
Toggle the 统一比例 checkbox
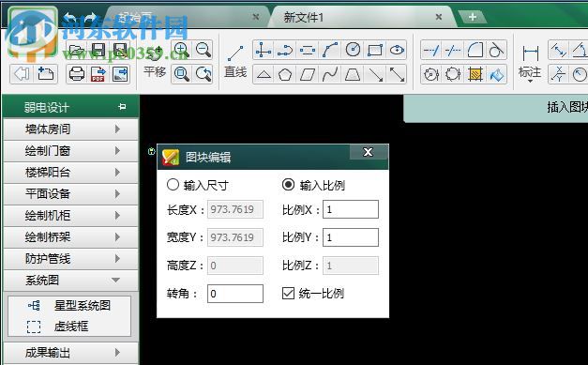[x=288, y=293]
